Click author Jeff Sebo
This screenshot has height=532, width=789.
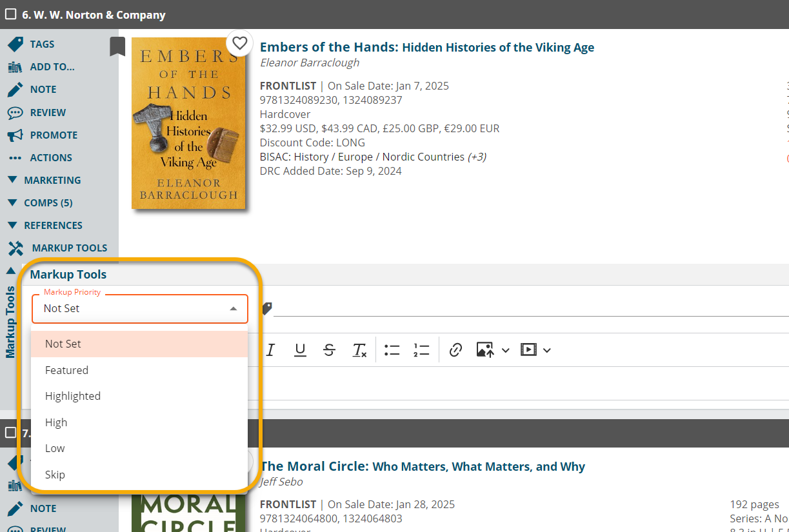(x=281, y=482)
